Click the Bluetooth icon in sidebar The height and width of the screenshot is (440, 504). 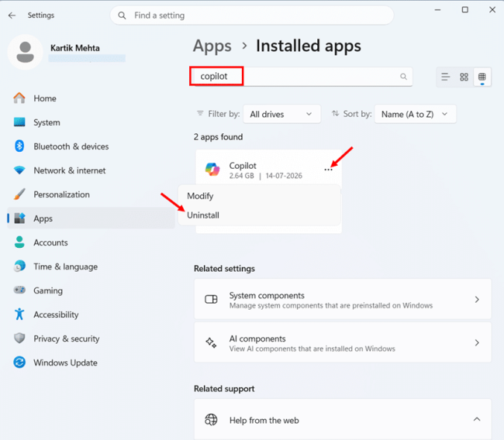coord(19,146)
